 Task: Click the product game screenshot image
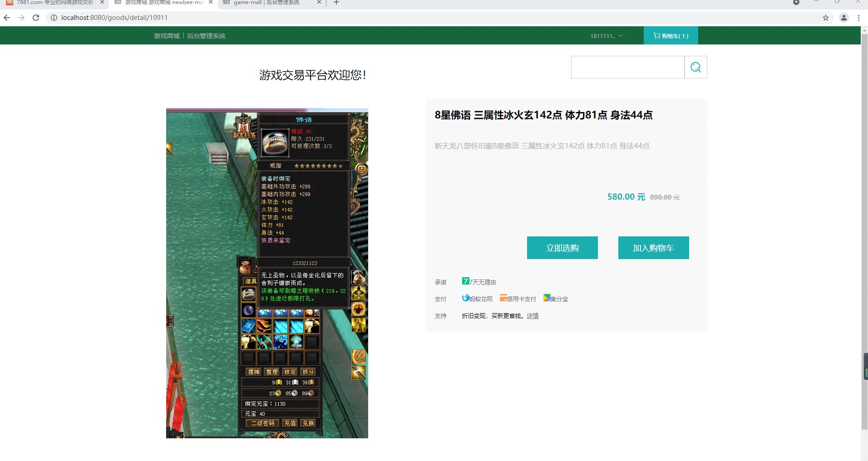pos(267,273)
